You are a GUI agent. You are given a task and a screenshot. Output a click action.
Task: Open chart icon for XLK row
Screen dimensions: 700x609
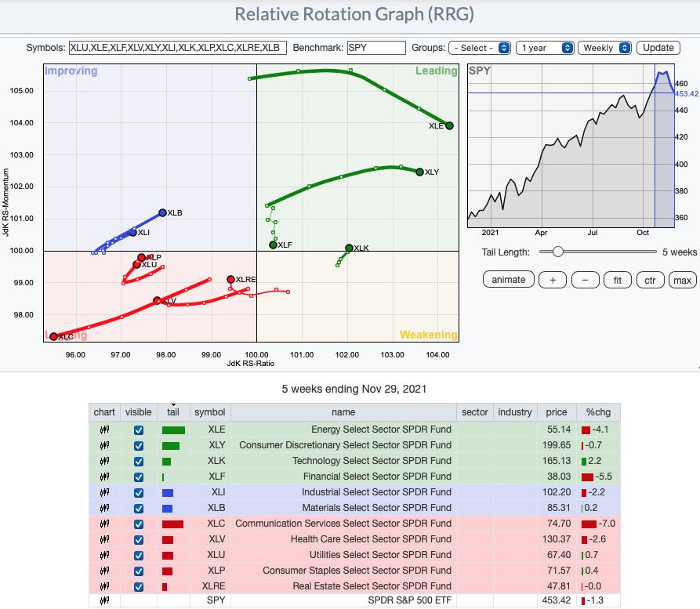(104, 461)
